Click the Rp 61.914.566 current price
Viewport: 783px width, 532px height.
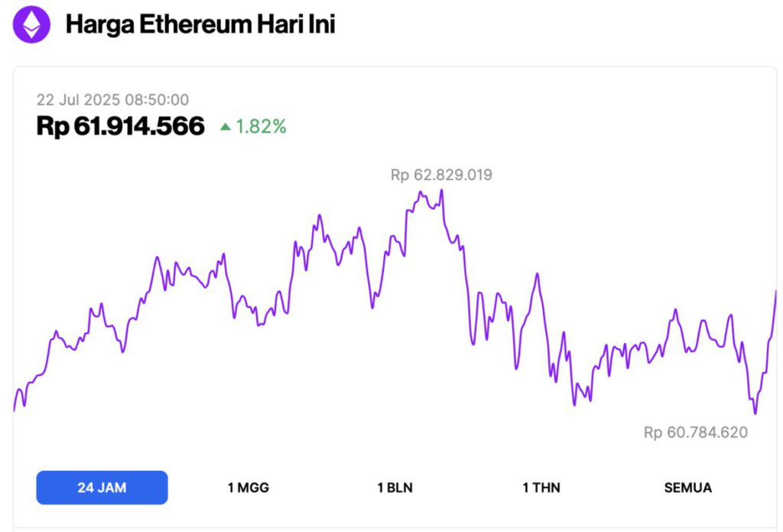pos(120,125)
